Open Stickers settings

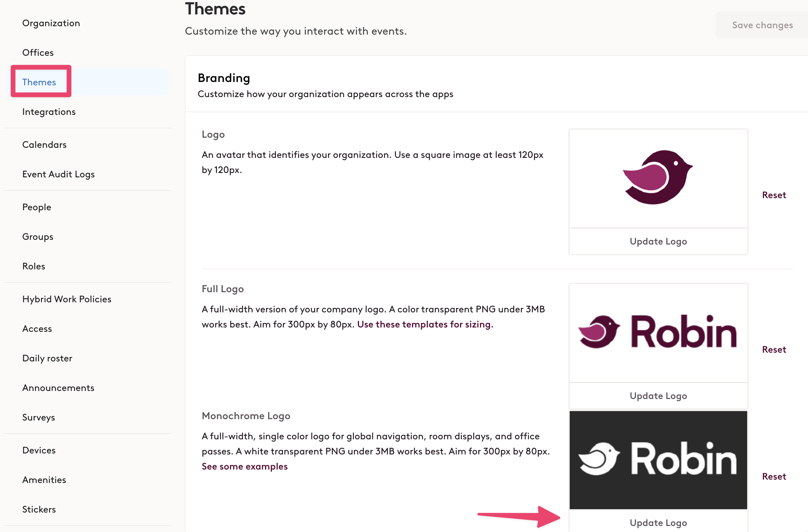click(x=39, y=509)
